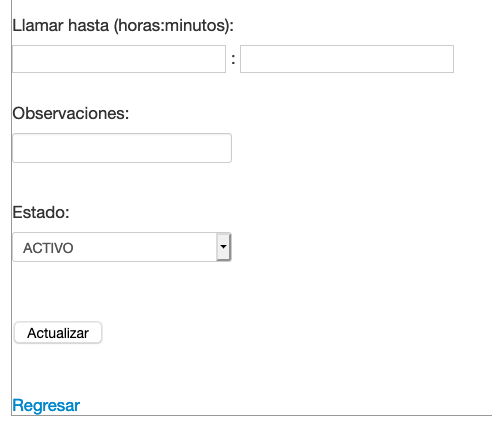Submit the form with Actualizar

(58, 333)
